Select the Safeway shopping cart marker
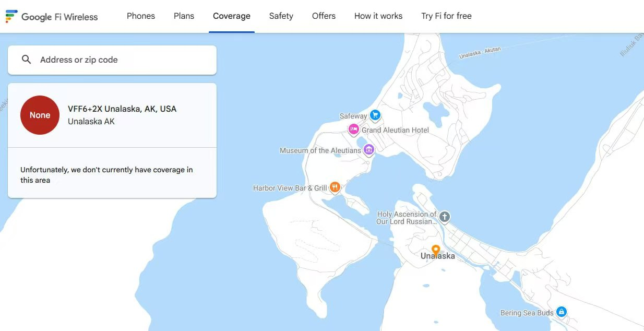 pos(375,115)
